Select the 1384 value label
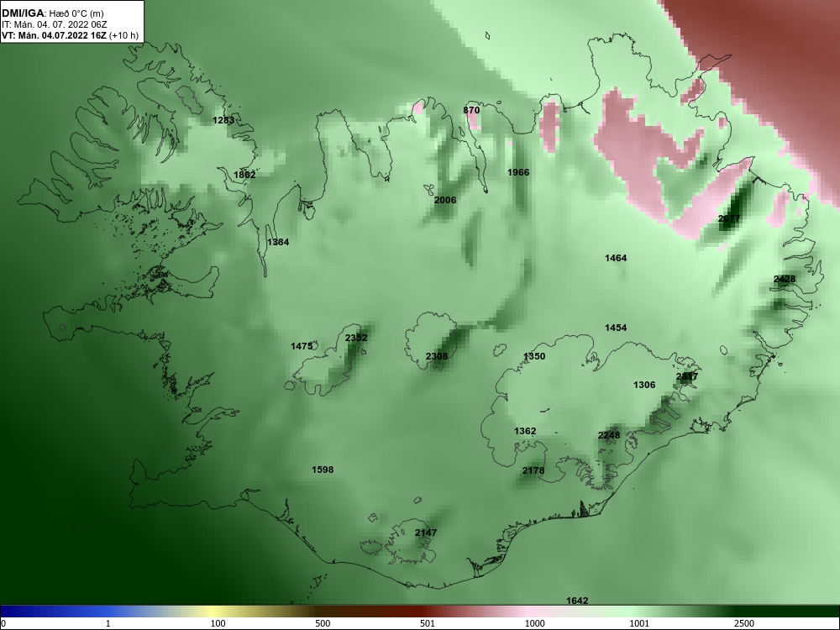The image size is (840, 630). click(x=278, y=242)
